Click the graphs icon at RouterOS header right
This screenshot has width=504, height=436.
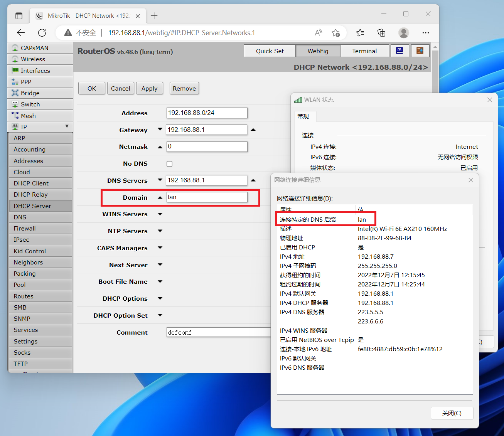pos(420,51)
